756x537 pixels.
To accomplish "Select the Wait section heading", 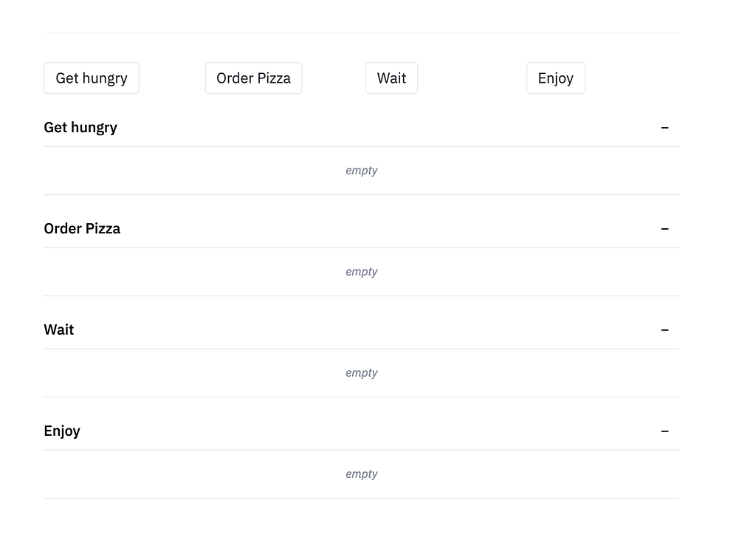I will 58,329.
